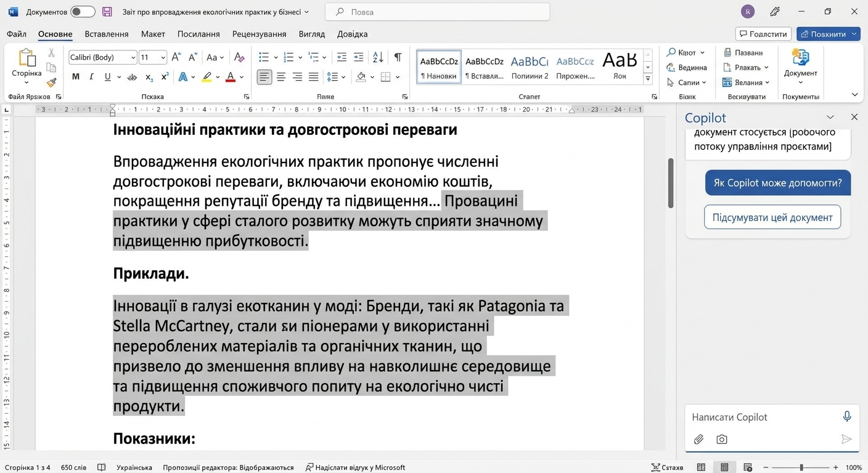
Task: Click the Гоалстити comments button
Action: tap(763, 34)
